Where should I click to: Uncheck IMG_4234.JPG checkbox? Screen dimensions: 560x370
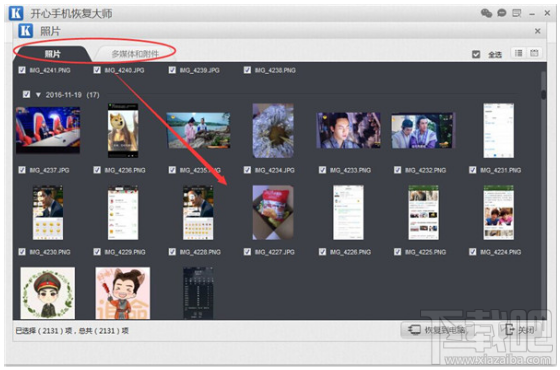(x=247, y=170)
